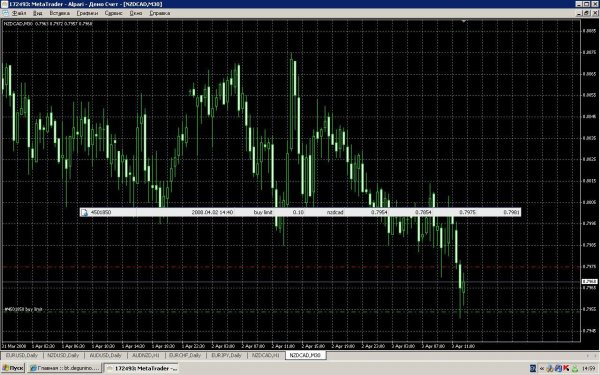Image resolution: width=600 pixels, height=375 pixels.
Task: Open the Вставка menu
Action: tap(59, 13)
